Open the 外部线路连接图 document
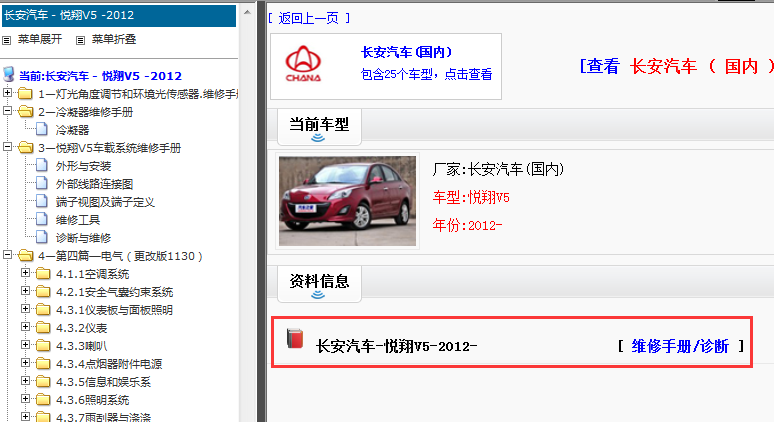This screenshot has height=422, width=774. pyautogui.click(x=94, y=185)
